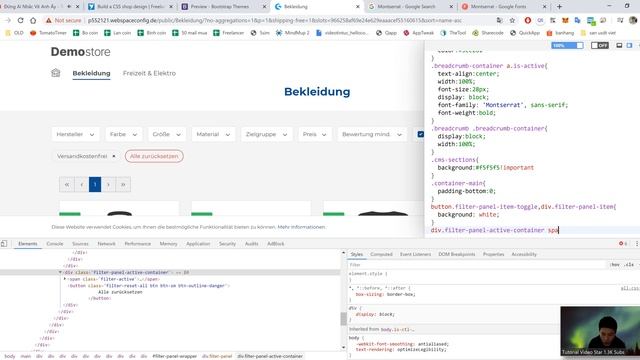Toggle the :hov element state button
Image resolution: width=640 pixels, height=360 pixels.
click(614, 264)
